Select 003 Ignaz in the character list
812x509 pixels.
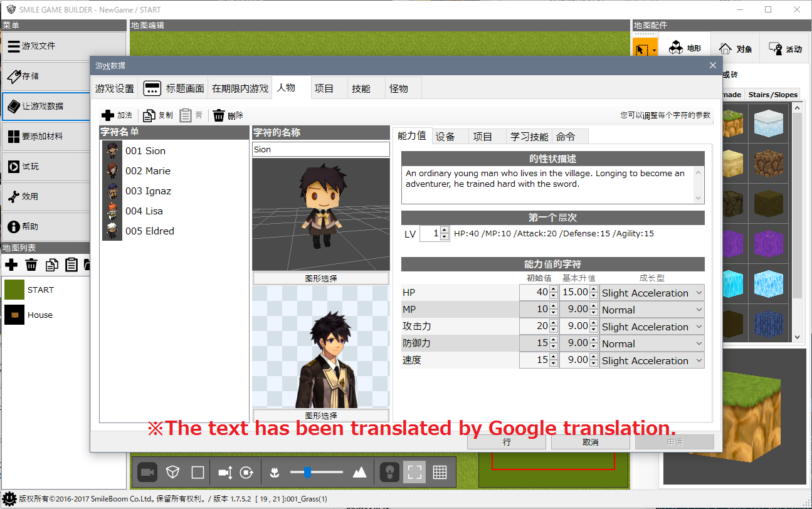click(176, 191)
